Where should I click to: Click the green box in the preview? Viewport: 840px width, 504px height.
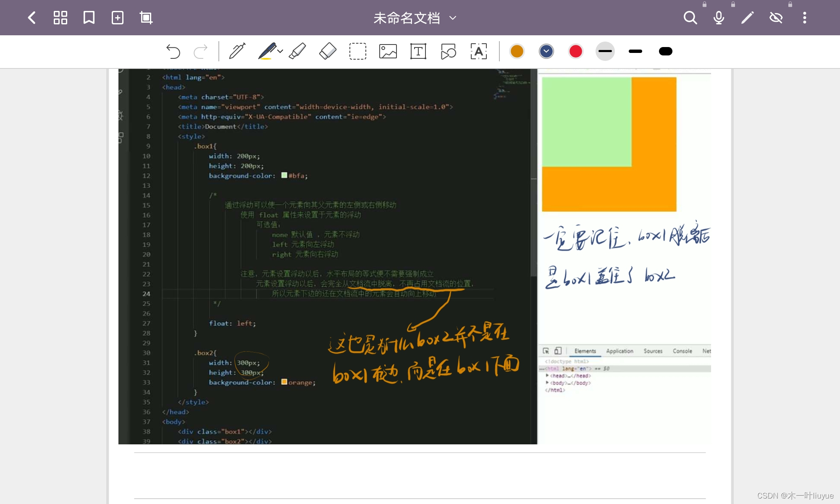(587, 122)
